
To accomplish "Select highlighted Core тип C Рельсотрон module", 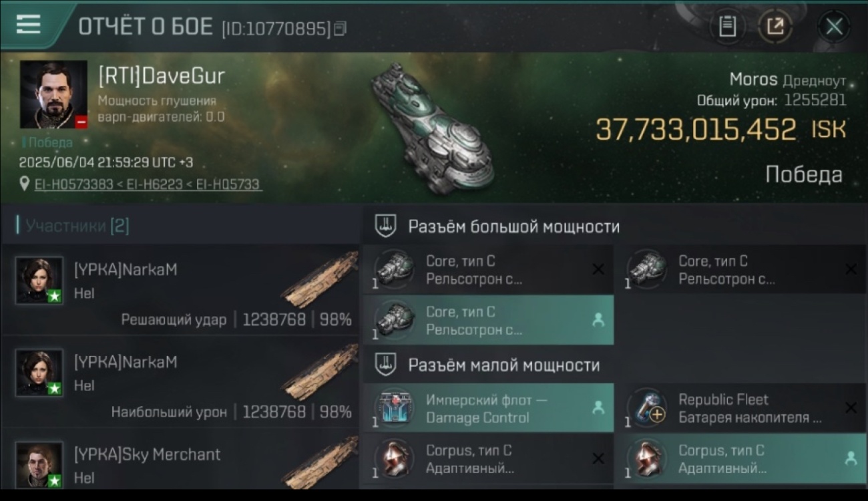I will (488, 320).
